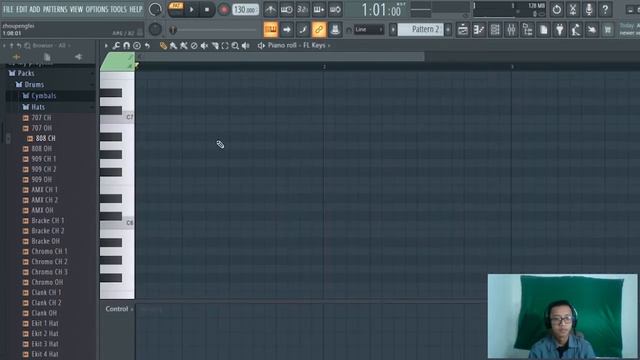The image size is (640, 360).
Task: Select the Paint brush tool in piano roll
Action: (x=173, y=46)
